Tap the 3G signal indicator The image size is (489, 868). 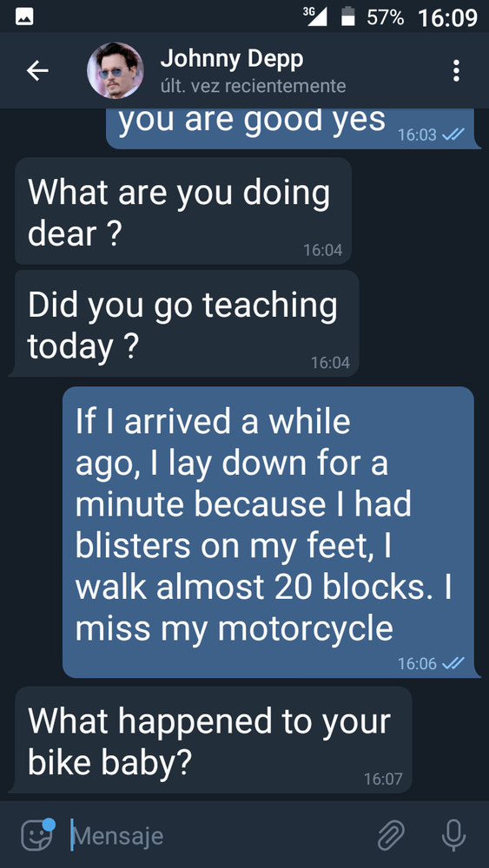(315, 16)
